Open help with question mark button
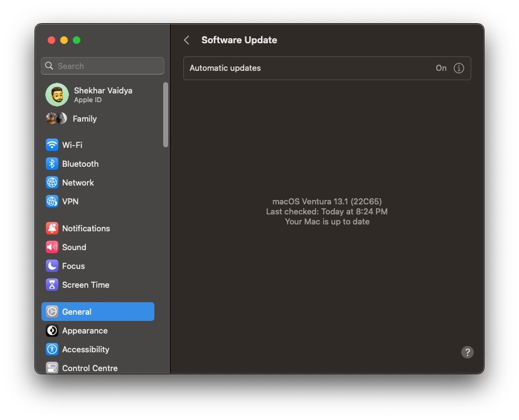This screenshot has height=420, width=519. [467, 352]
